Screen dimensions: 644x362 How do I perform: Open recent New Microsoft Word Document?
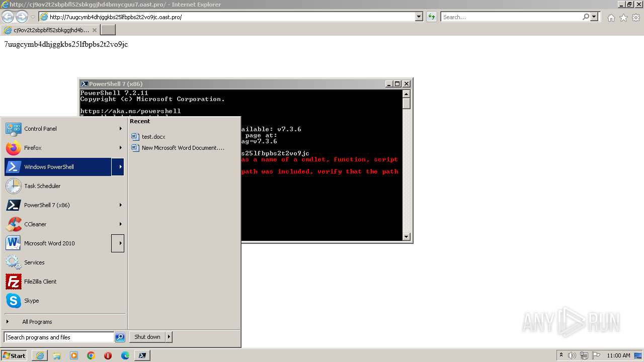(178, 148)
